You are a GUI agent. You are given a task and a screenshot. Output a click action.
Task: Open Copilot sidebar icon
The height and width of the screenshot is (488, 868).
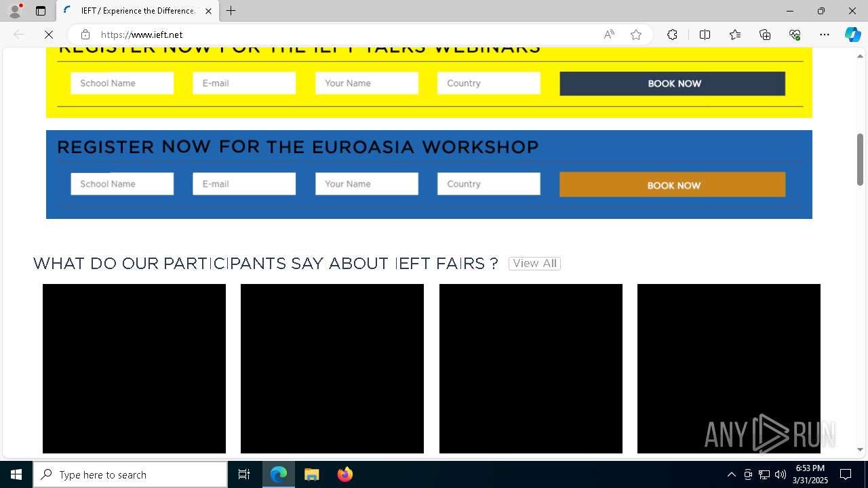pyautogui.click(x=852, y=35)
